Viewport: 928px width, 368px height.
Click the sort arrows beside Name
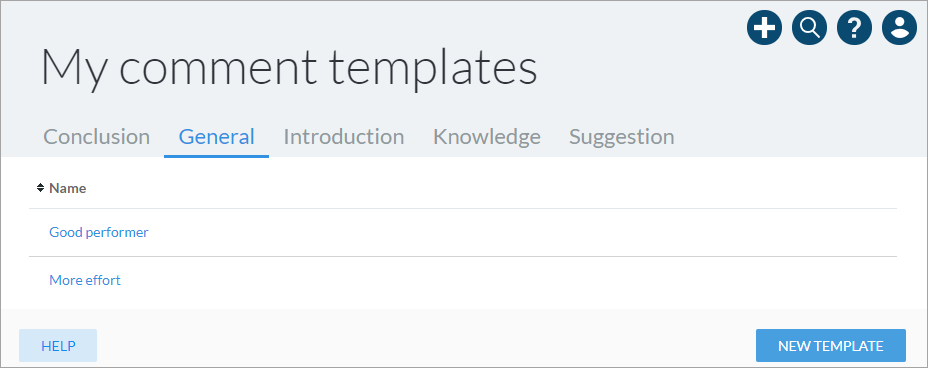point(40,188)
